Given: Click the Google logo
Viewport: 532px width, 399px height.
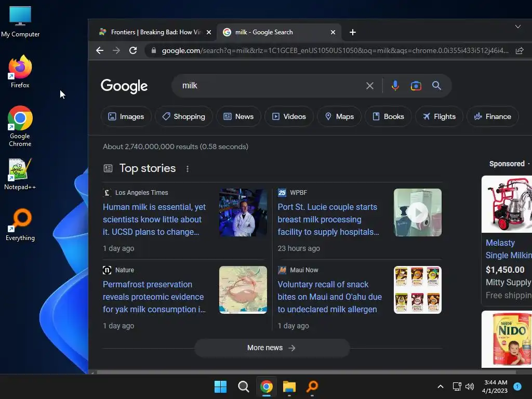Looking at the screenshot, I should click(x=124, y=86).
